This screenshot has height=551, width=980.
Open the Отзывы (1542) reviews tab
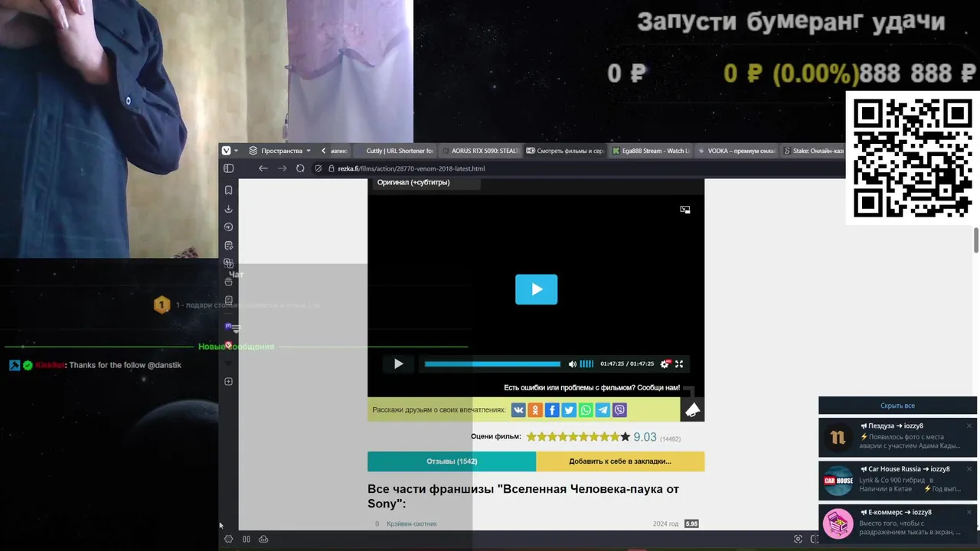(x=452, y=461)
